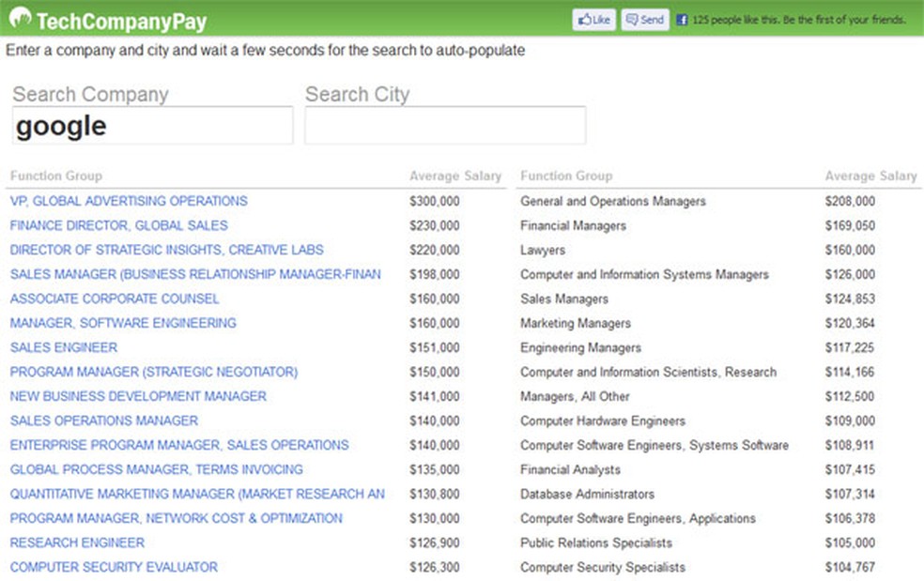This screenshot has width=924, height=581.
Task: Click the Sales Operations Manager link
Action: click(x=104, y=420)
